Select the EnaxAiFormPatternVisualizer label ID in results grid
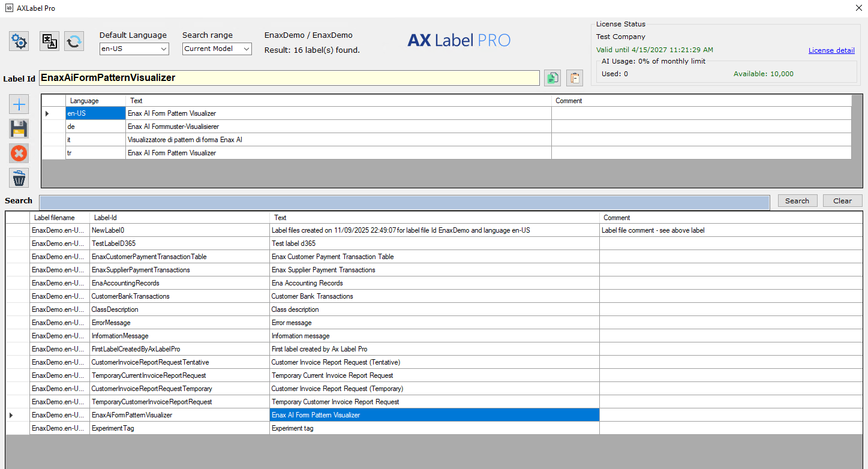The width and height of the screenshot is (868, 469). pyautogui.click(x=179, y=415)
